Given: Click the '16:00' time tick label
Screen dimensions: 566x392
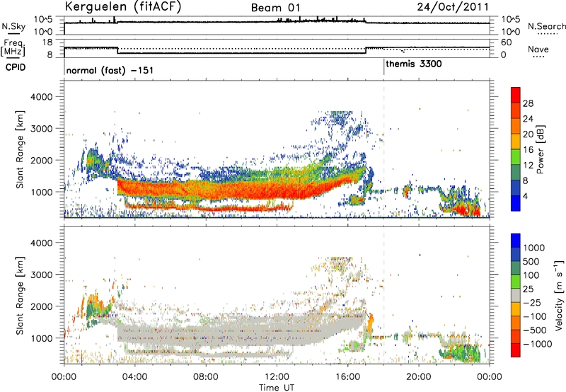Looking at the screenshot, I should coord(347,377).
